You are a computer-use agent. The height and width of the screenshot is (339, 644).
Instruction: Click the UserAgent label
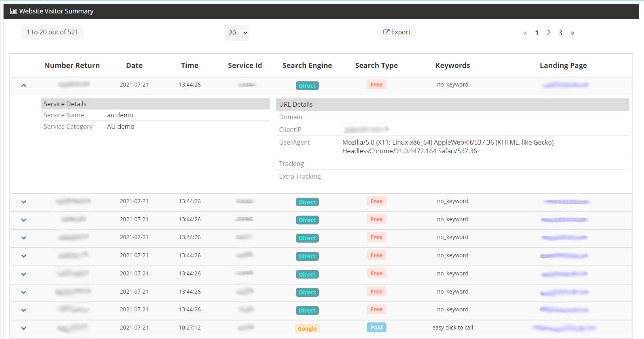(x=295, y=142)
